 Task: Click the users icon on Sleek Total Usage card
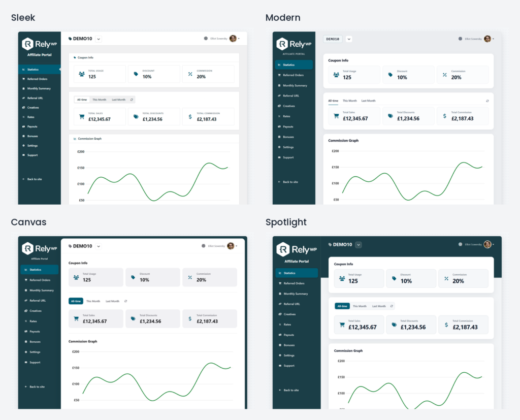coord(82,74)
